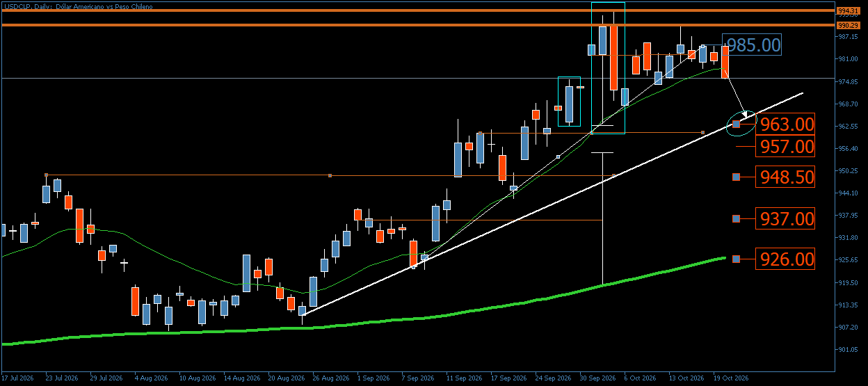Click the 901.05 price axis value
868x386 pixels.
(x=848, y=349)
